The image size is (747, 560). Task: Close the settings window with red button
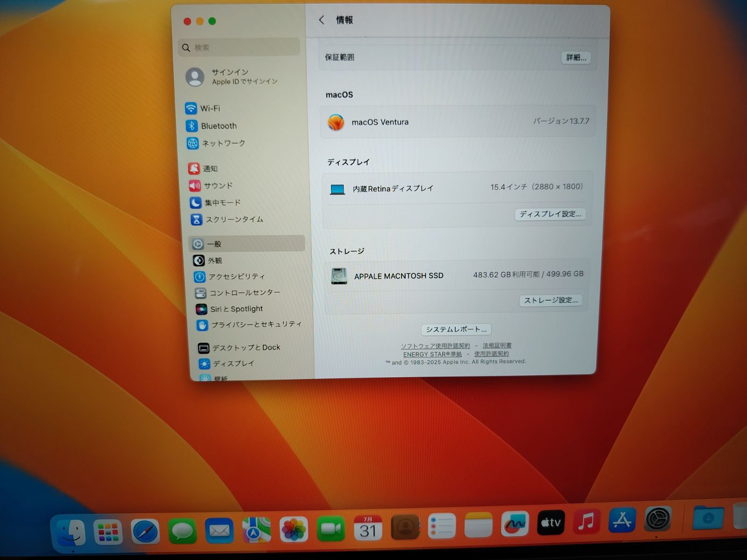pos(187,21)
